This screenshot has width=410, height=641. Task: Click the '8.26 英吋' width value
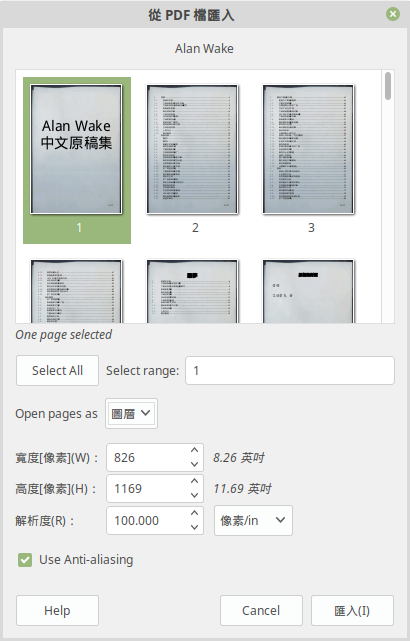coord(239,457)
